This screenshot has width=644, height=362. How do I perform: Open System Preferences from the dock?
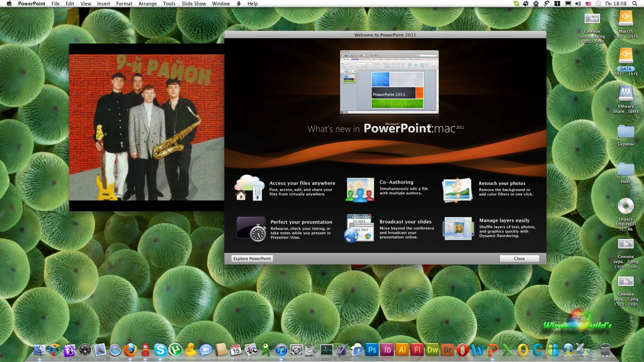point(296,350)
